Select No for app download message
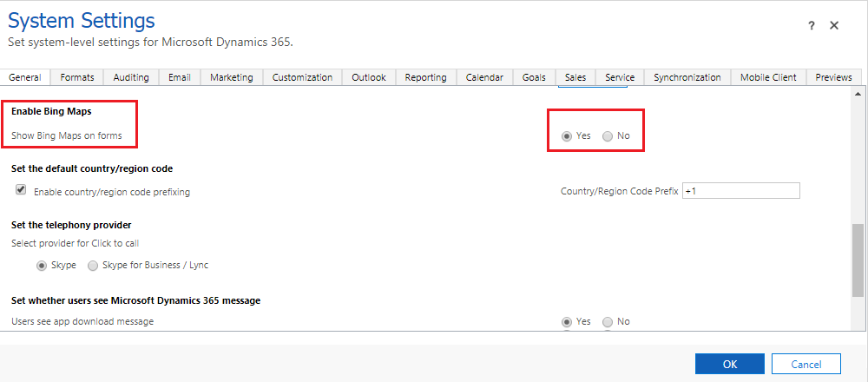This screenshot has height=382, width=868. point(608,321)
